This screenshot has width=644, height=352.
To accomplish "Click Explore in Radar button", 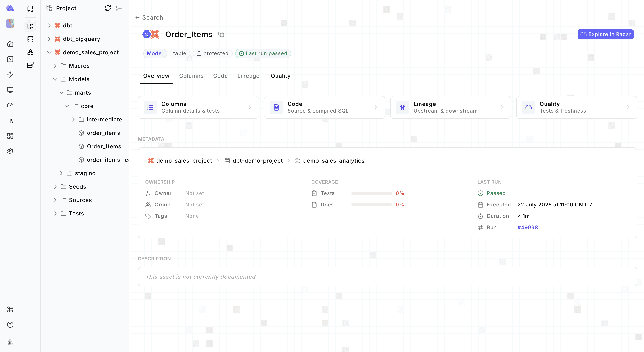I will coord(605,34).
